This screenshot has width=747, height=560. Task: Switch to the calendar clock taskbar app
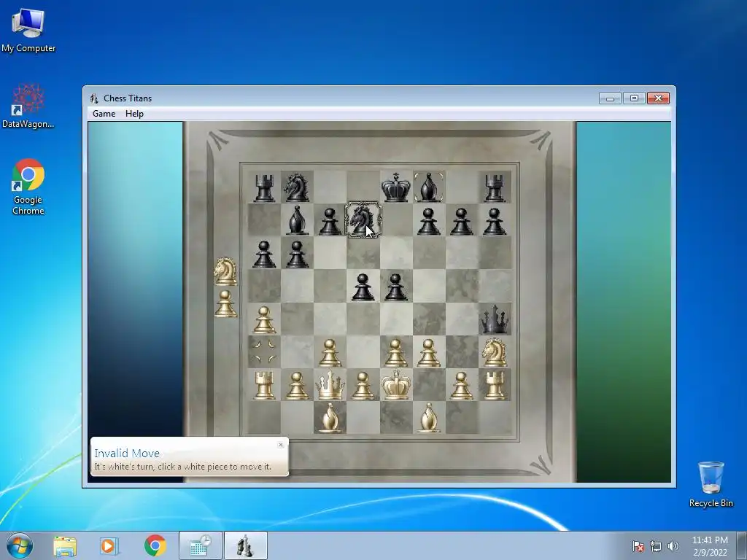pos(201,545)
